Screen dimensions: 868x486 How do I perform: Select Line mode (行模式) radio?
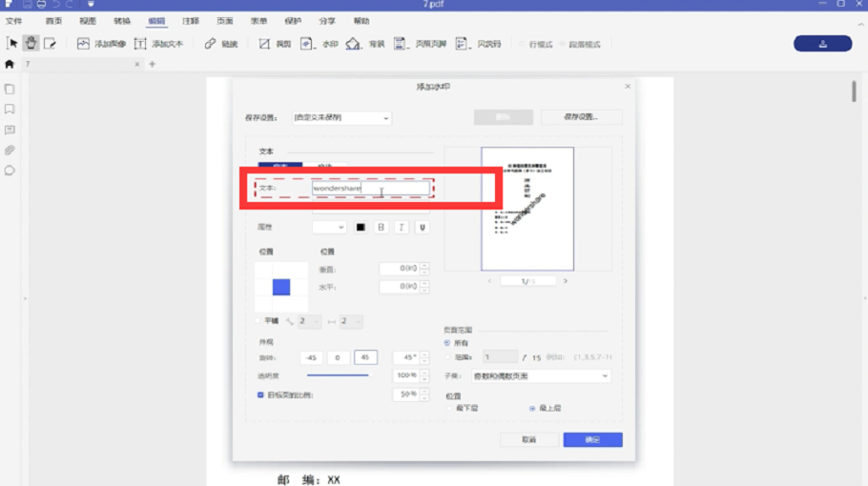[x=522, y=44]
